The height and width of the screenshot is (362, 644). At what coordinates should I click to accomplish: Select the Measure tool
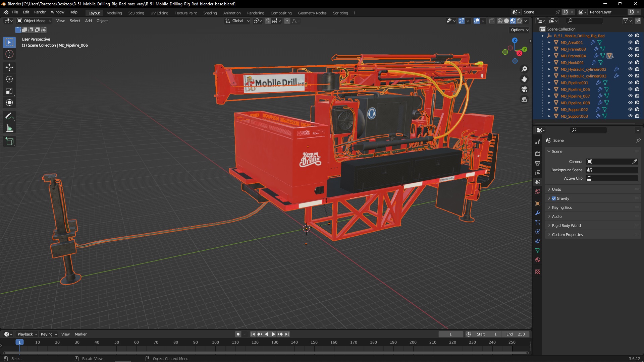9,128
